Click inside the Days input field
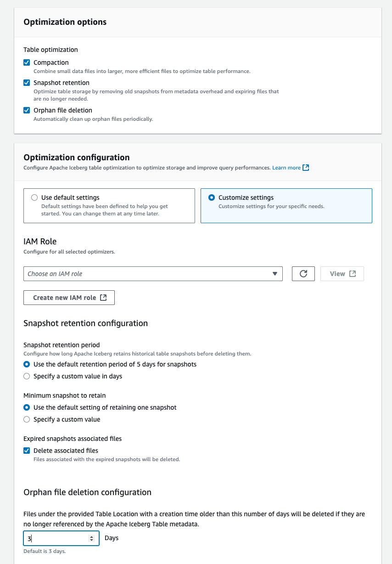Screen dimensions: 392x564 tap(55, 538)
